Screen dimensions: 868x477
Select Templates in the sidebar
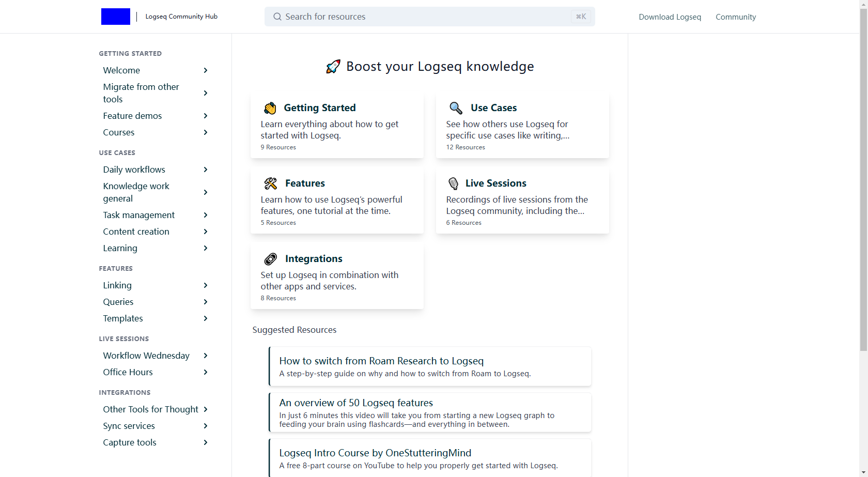tap(123, 318)
